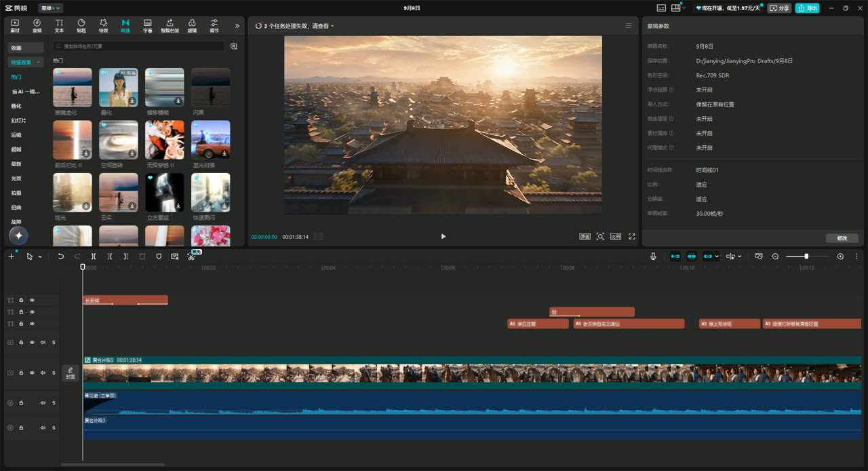868x471 pixels.
Task: Open the 音频 audio tab
Action: [37, 26]
